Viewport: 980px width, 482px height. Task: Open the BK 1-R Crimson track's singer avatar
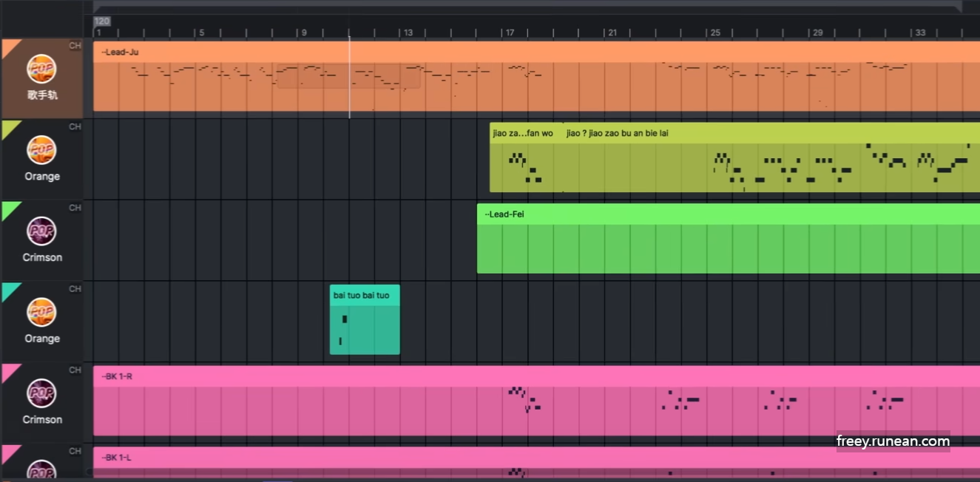42,393
